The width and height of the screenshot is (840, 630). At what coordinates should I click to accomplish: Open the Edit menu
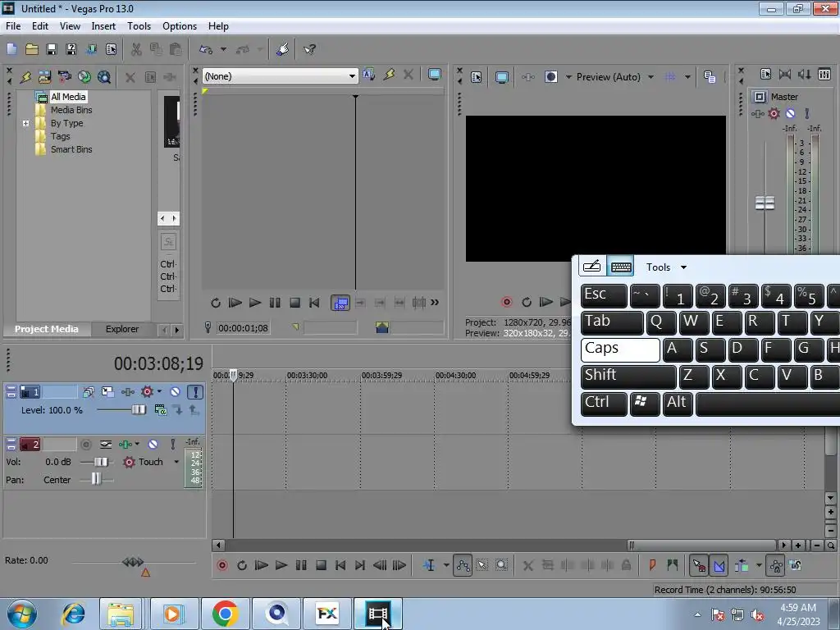coord(39,26)
